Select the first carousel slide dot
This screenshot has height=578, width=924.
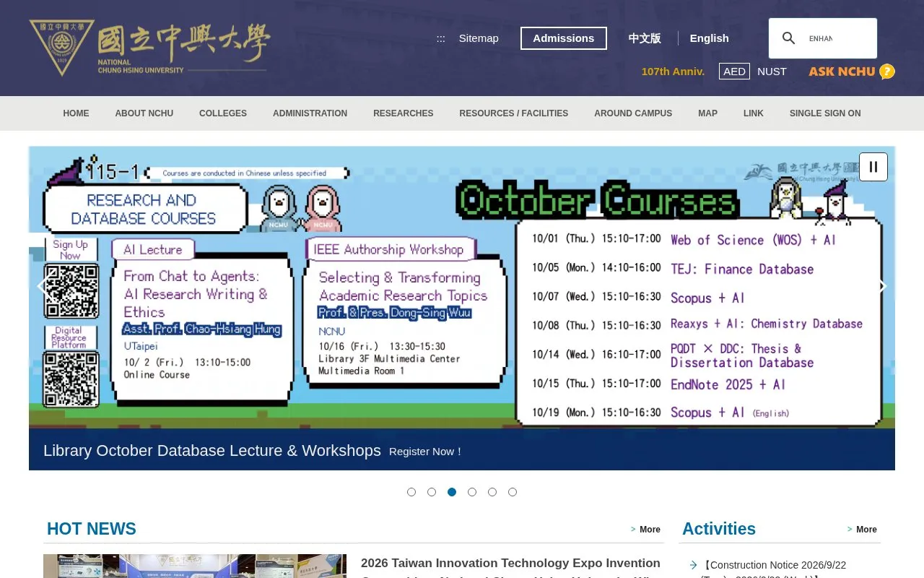pos(411,492)
